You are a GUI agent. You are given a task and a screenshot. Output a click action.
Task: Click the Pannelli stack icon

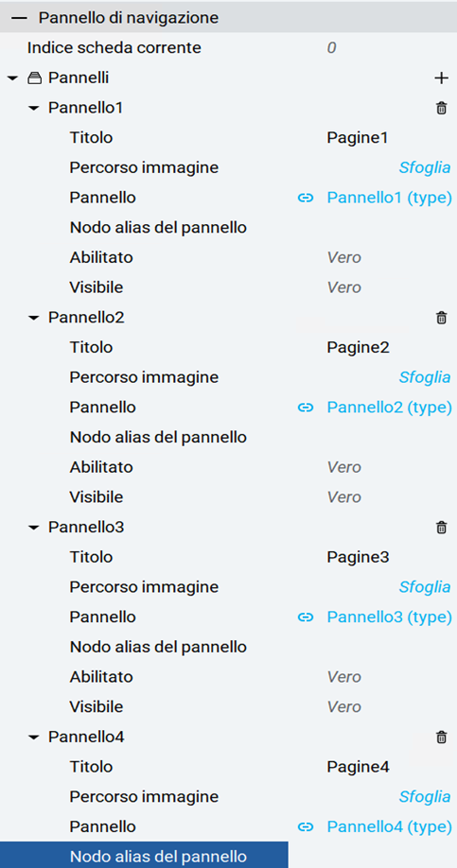pyautogui.click(x=34, y=78)
